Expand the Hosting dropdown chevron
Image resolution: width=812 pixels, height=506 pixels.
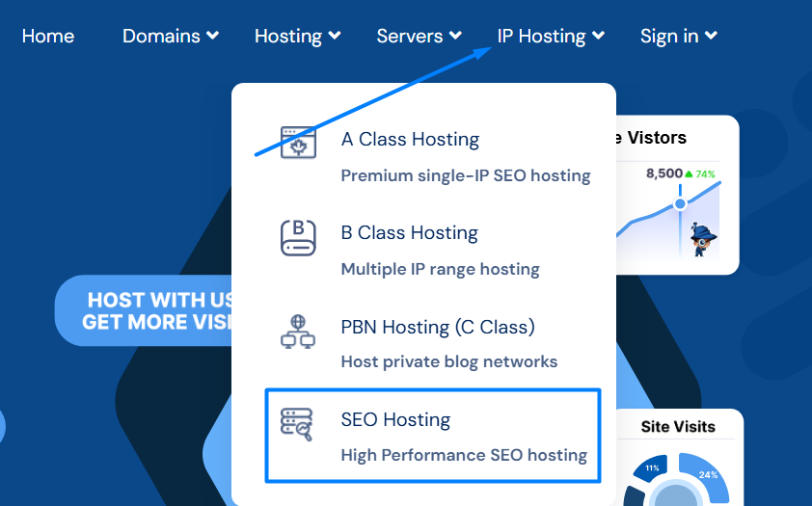pos(335,36)
